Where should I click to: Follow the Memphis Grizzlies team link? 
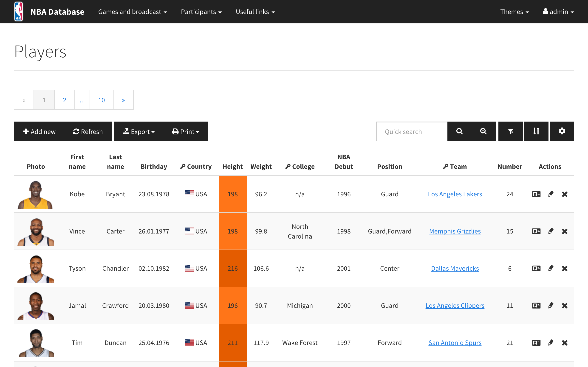pos(455,231)
